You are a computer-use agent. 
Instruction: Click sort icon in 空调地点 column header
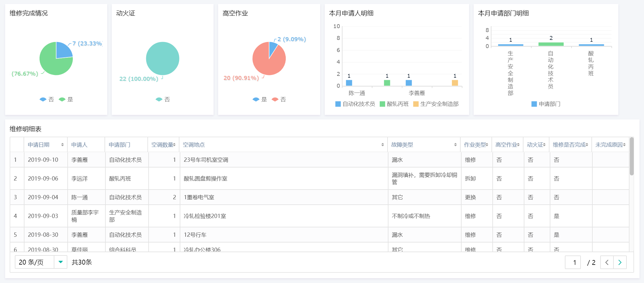click(382, 145)
